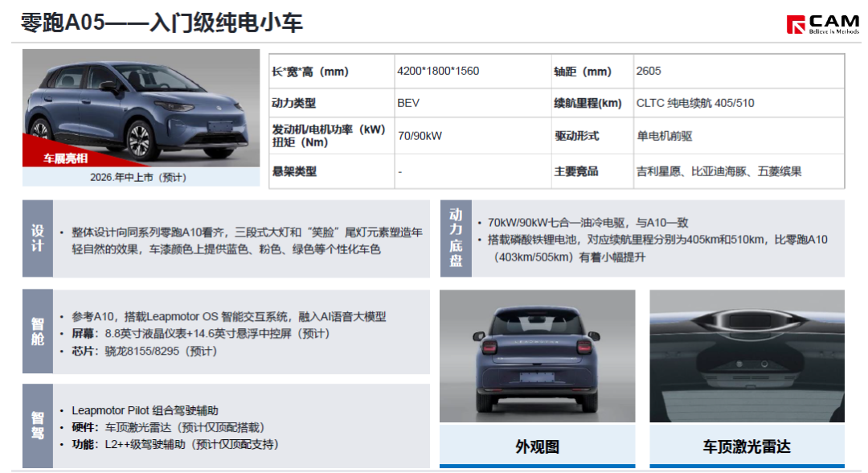Click the 驱动形式 table label
The height and width of the screenshot is (473, 868).
pyautogui.click(x=576, y=136)
